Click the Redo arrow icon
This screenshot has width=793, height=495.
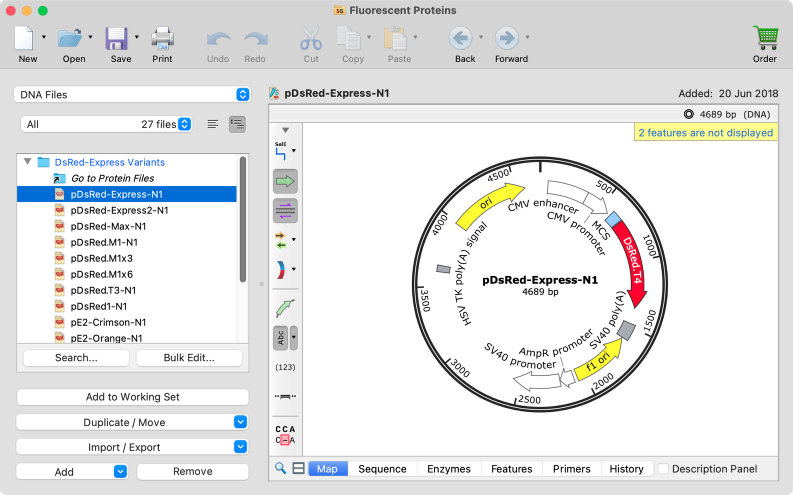pyautogui.click(x=255, y=39)
